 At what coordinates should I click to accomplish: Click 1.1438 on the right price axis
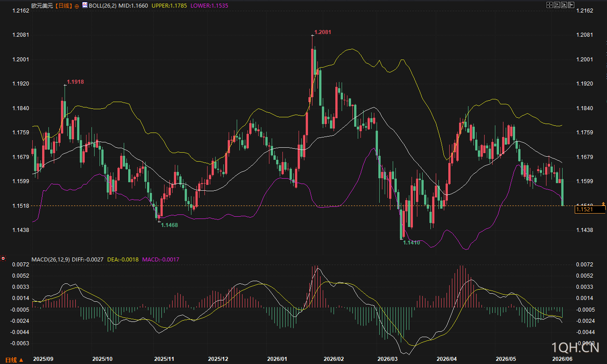[584, 230]
